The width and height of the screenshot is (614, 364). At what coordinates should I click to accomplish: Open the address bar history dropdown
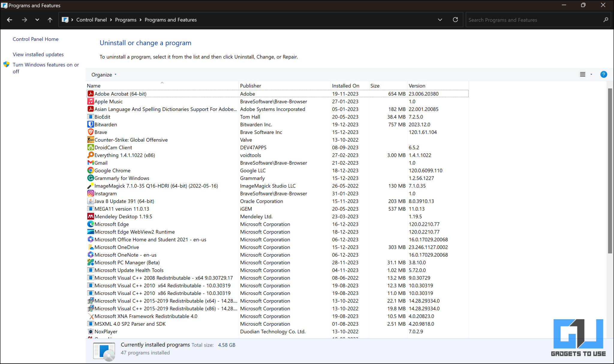[x=440, y=19]
